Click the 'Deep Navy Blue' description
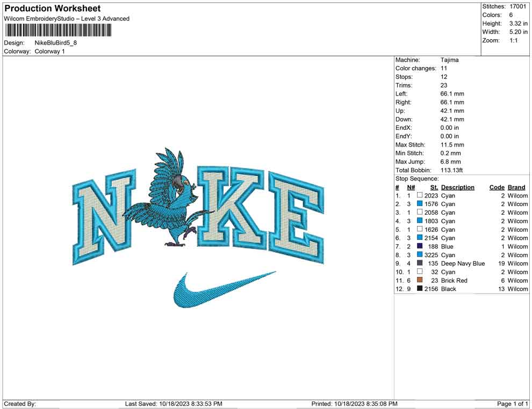The width and height of the screenshot is (532, 409). click(x=463, y=264)
